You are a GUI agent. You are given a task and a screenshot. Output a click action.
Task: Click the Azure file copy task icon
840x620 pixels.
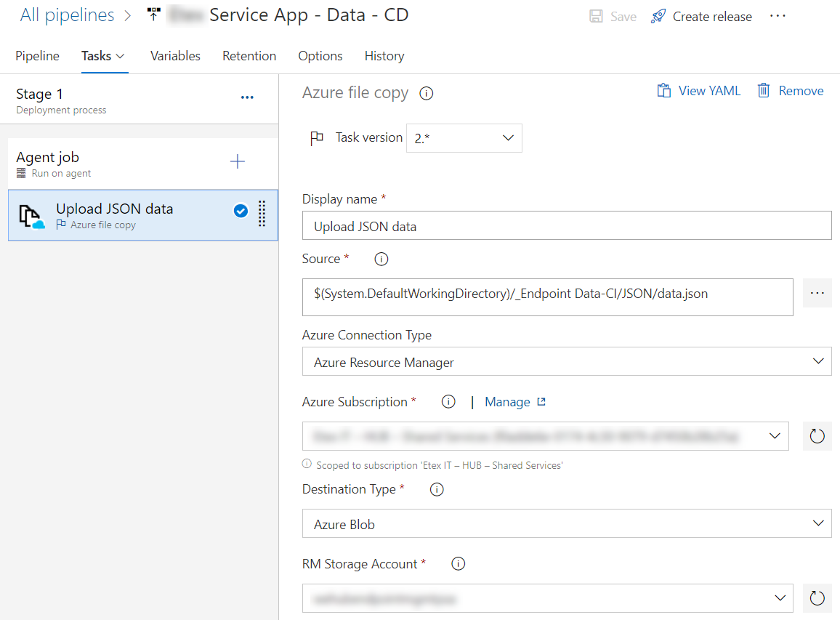pyautogui.click(x=31, y=216)
